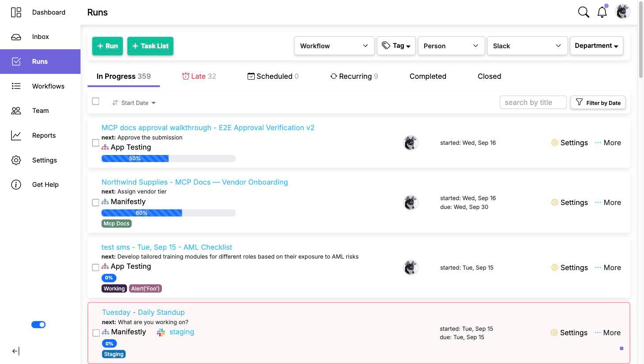Click the 60% progress bar on Northwind run
644x364 pixels.
pos(169,213)
